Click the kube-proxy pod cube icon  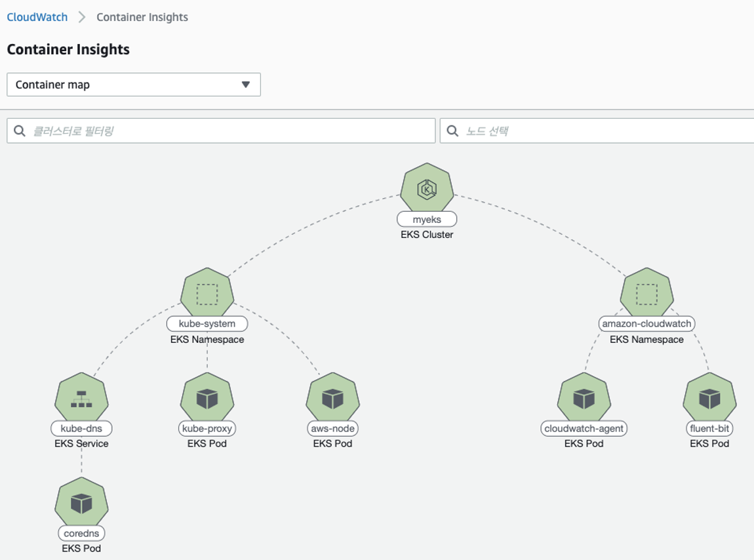pyautogui.click(x=207, y=398)
